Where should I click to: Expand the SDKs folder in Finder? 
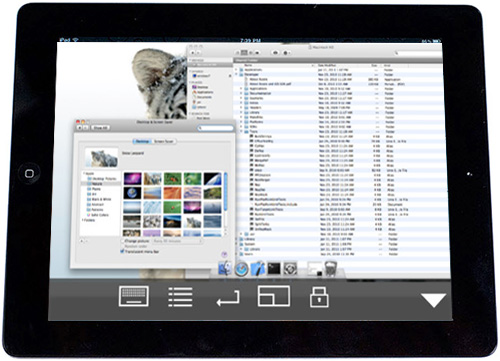(x=242, y=127)
